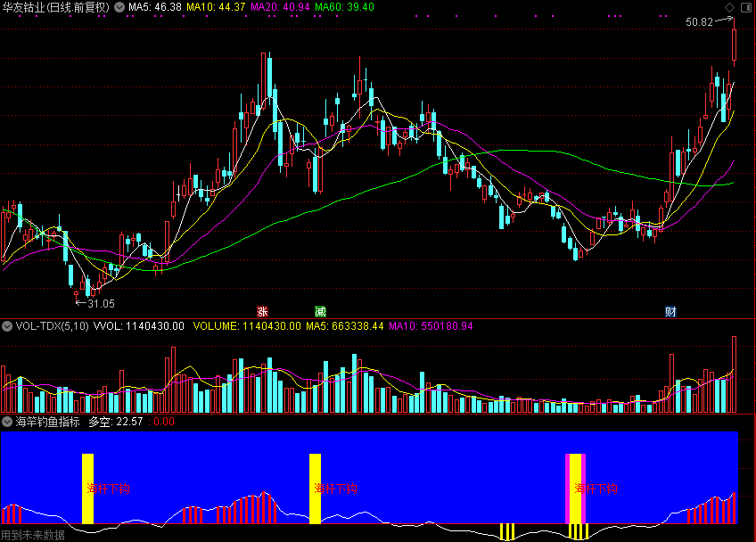Click the tallest rightmost red volume bar

point(735,374)
